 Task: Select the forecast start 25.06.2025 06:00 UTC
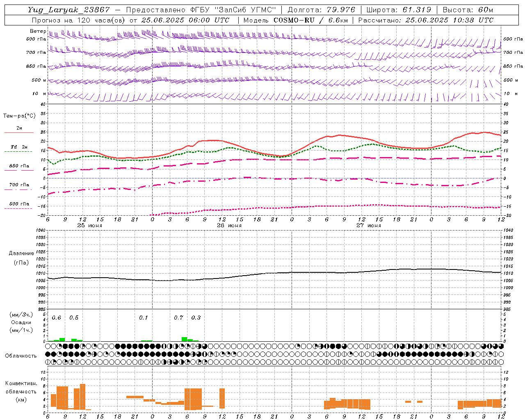click(x=185, y=20)
